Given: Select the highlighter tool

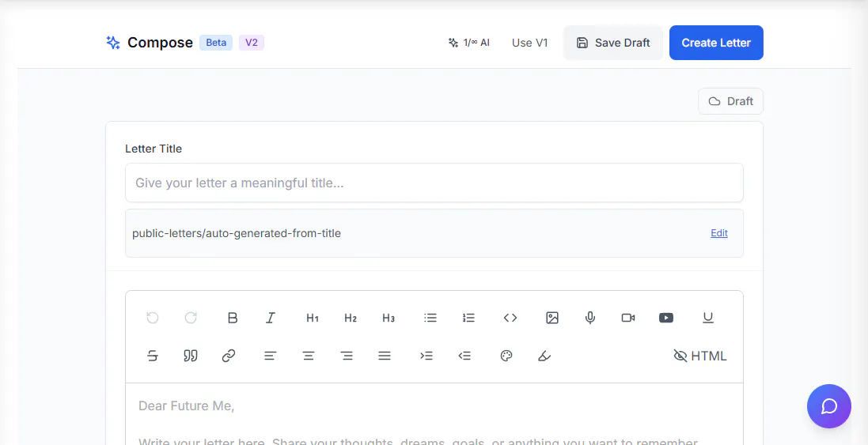Looking at the screenshot, I should (544, 356).
